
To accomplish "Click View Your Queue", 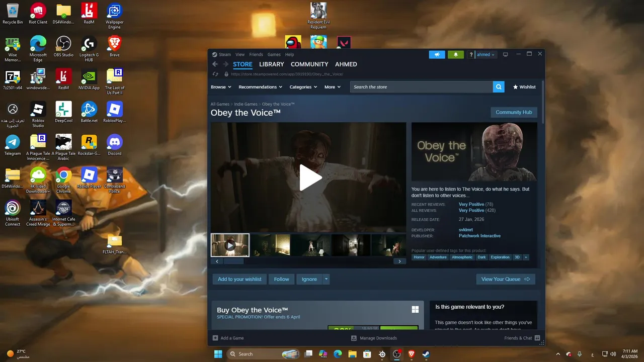I will tap(506, 279).
